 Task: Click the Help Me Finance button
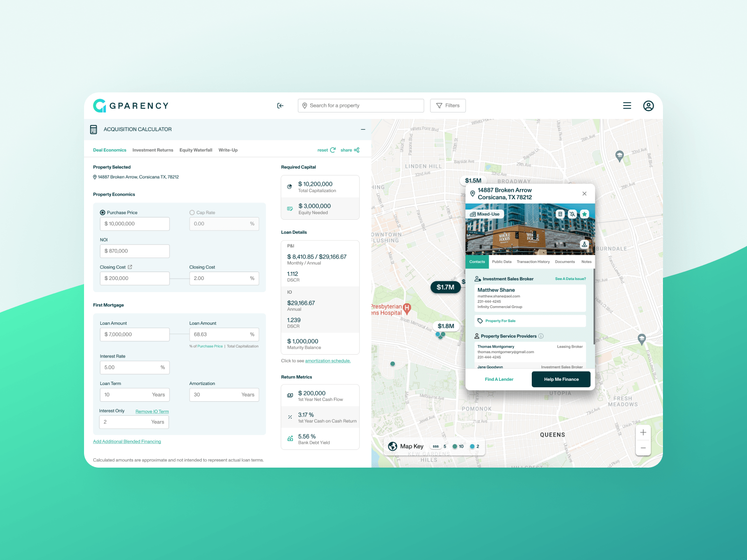[561, 379]
